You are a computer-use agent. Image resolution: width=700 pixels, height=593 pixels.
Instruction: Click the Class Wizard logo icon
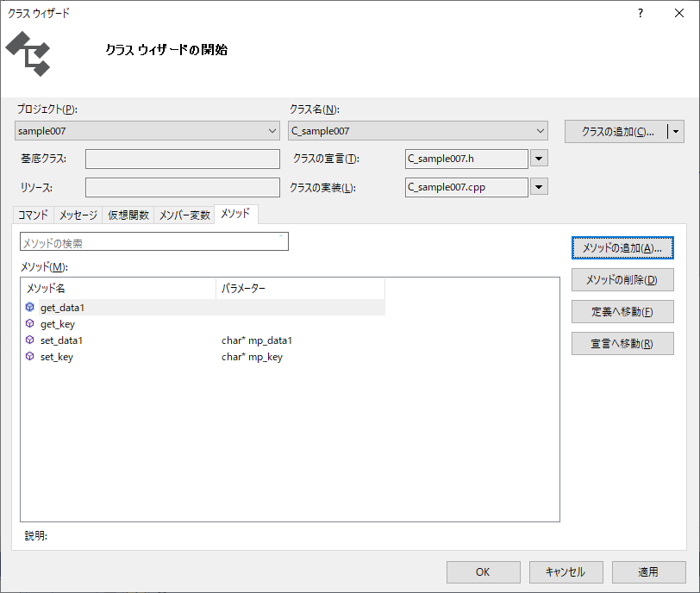click(28, 53)
